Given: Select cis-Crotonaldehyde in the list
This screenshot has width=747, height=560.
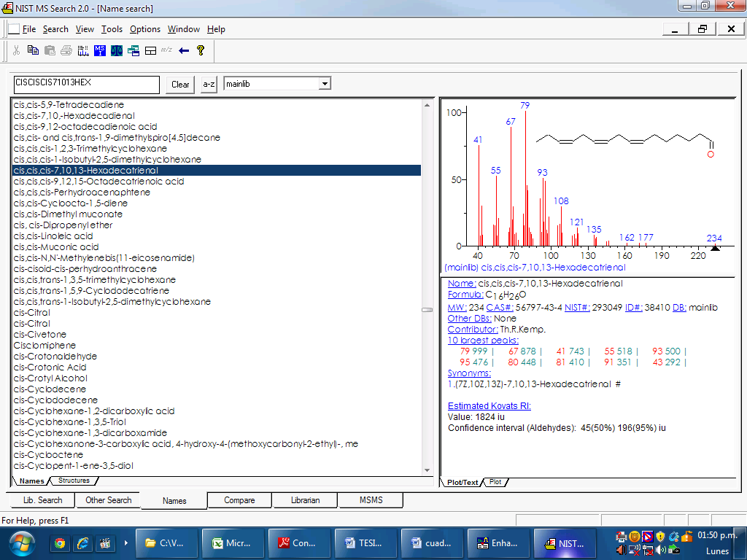Looking at the screenshot, I should (x=217, y=356).
